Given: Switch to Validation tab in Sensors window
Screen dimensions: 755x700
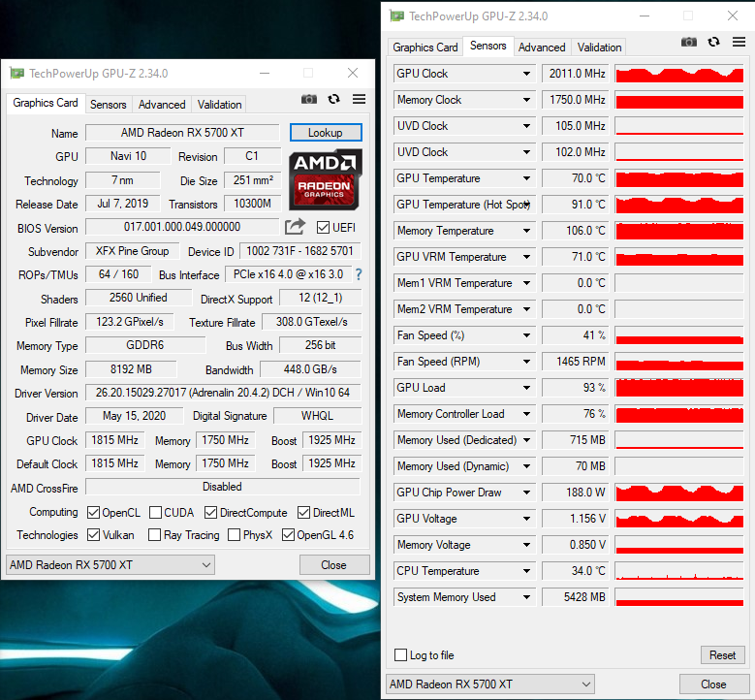Looking at the screenshot, I should [x=600, y=48].
